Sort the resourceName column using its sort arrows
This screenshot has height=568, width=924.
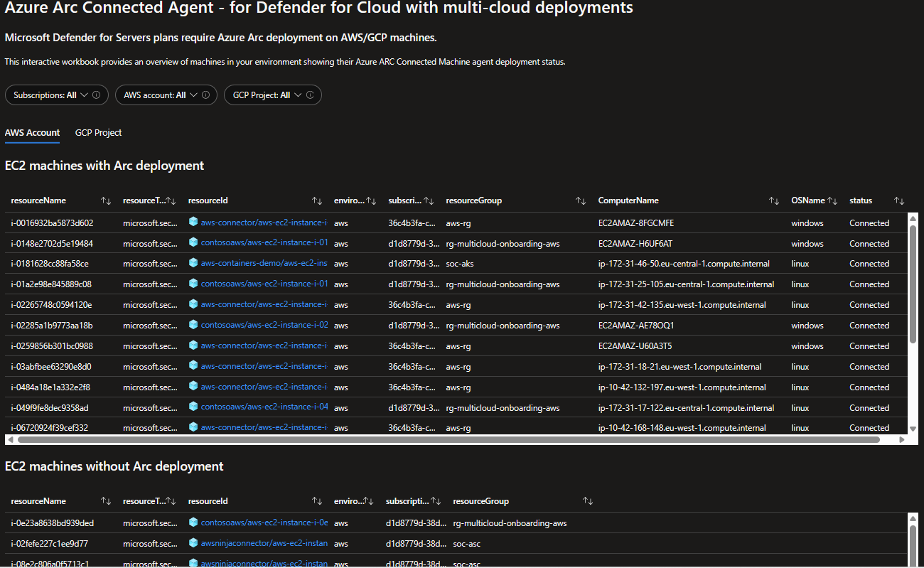point(105,200)
